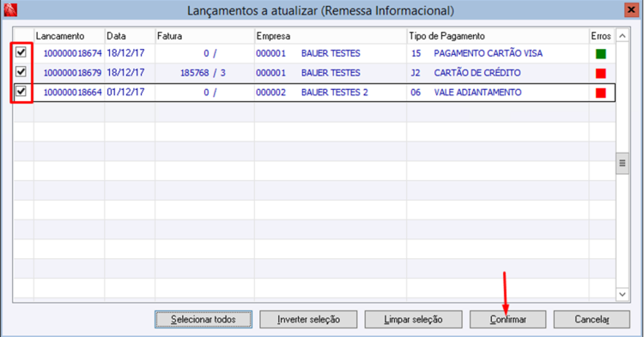The image size is (644, 337).
Task: Click the date 18/12/17 in the 100000018674 row
Action: [125, 53]
